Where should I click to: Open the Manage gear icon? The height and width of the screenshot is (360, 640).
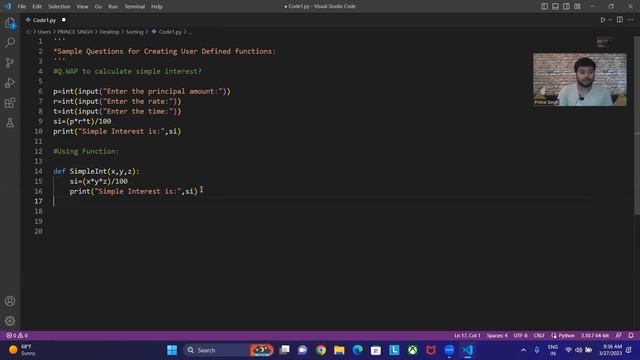point(10,321)
